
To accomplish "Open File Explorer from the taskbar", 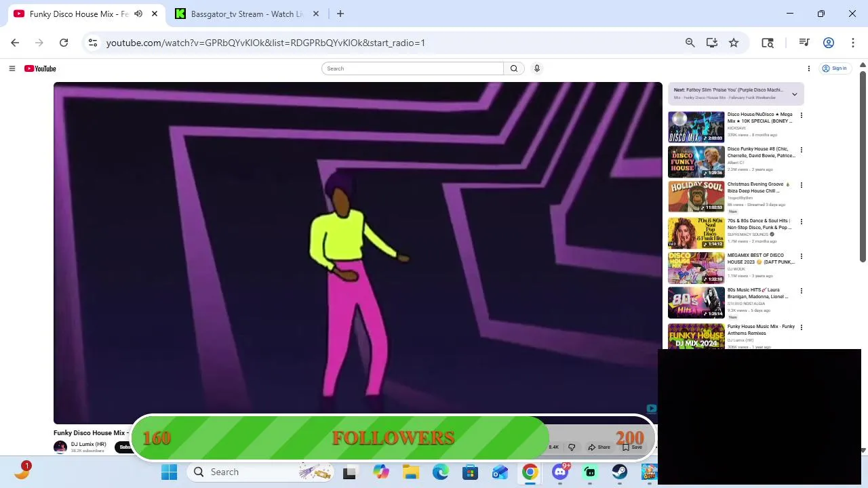I will click(x=410, y=472).
